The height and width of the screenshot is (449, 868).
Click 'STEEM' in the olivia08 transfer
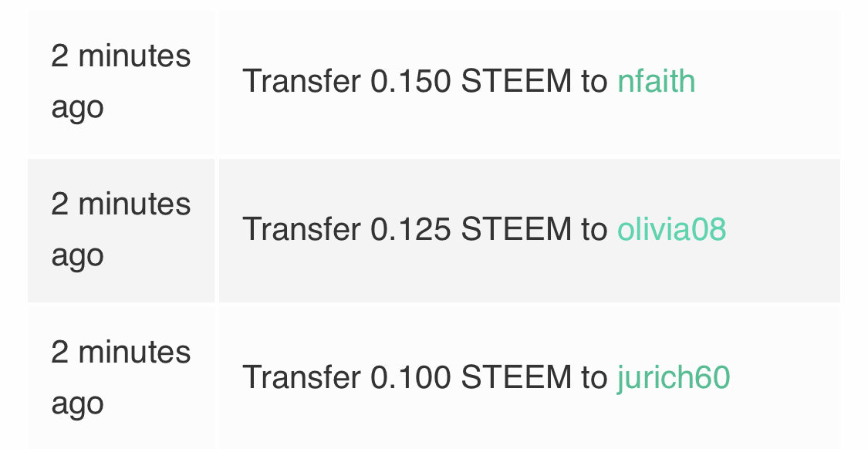(x=516, y=228)
